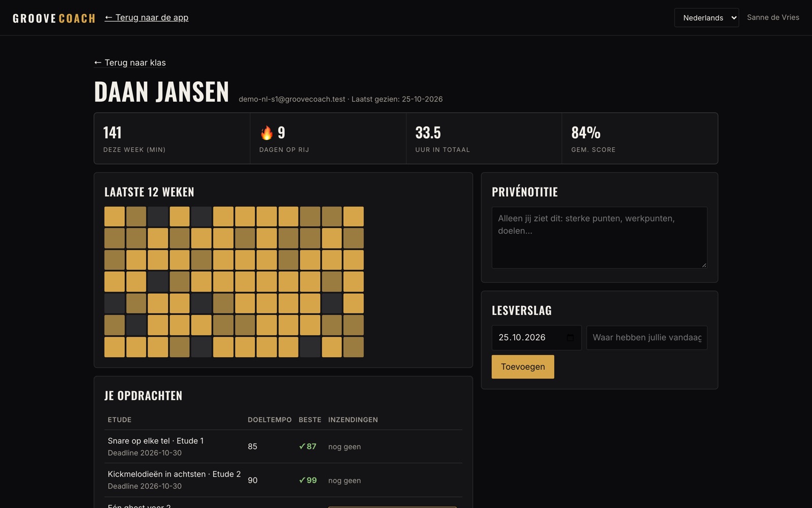Select 'Snare op elke tel · Etude 1'
The image size is (812, 508).
click(x=155, y=441)
